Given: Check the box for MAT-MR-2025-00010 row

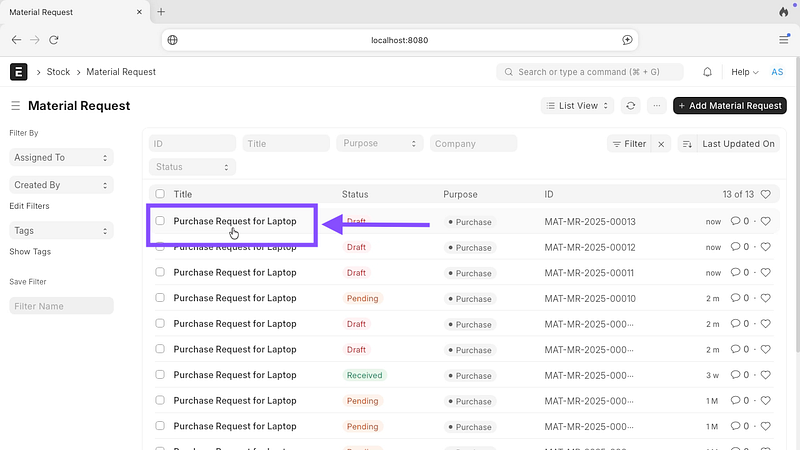Looking at the screenshot, I should pyautogui.click(x=160, y=298).
